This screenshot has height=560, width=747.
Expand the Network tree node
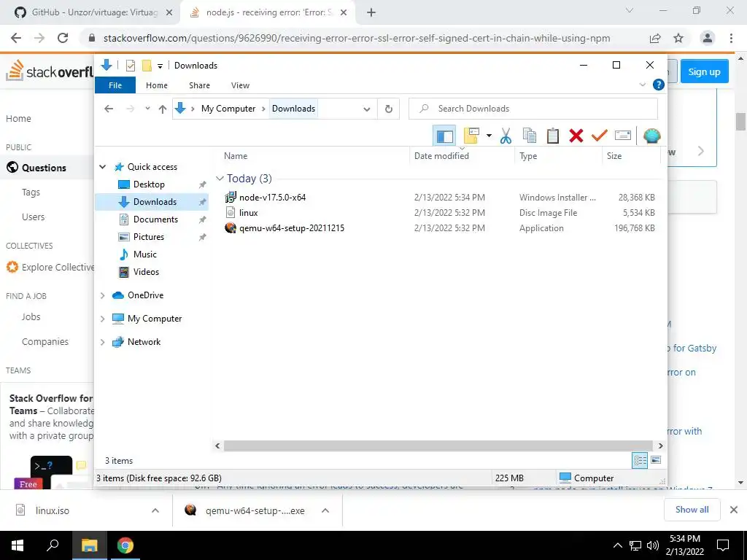tap(102, 342)
